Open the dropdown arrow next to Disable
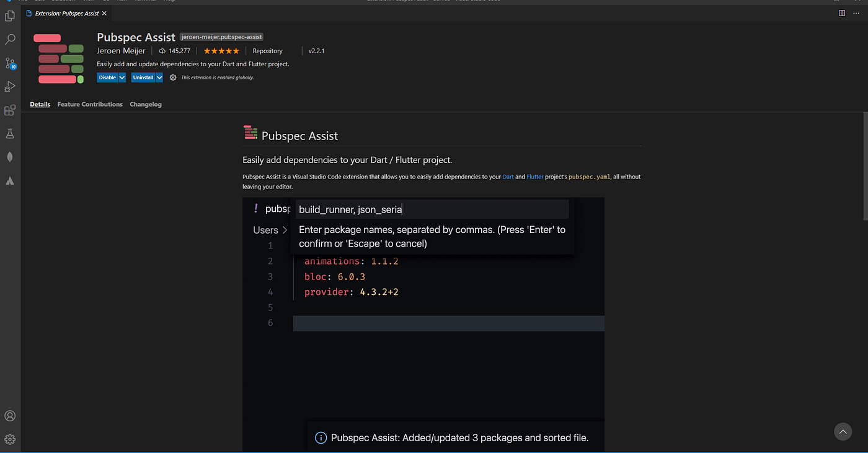Image resolution: width=868 pixels, height=453 pixels. (x=122, y=77)
